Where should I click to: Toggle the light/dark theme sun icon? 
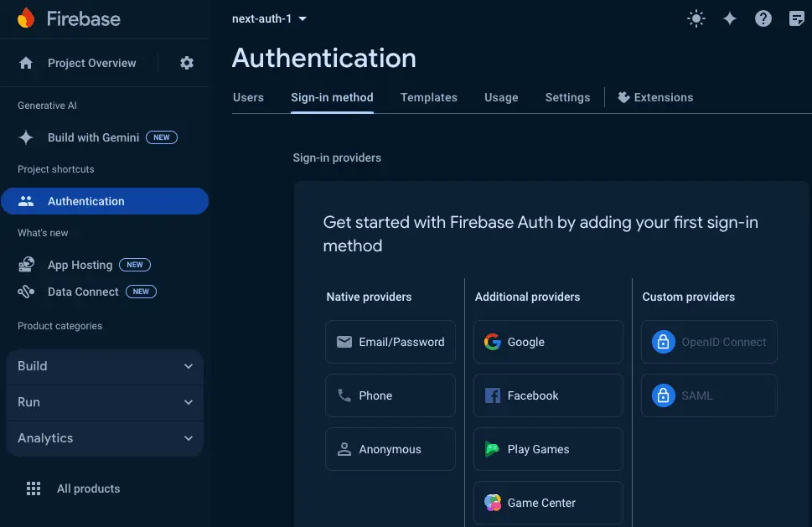[x=696, y=19]
